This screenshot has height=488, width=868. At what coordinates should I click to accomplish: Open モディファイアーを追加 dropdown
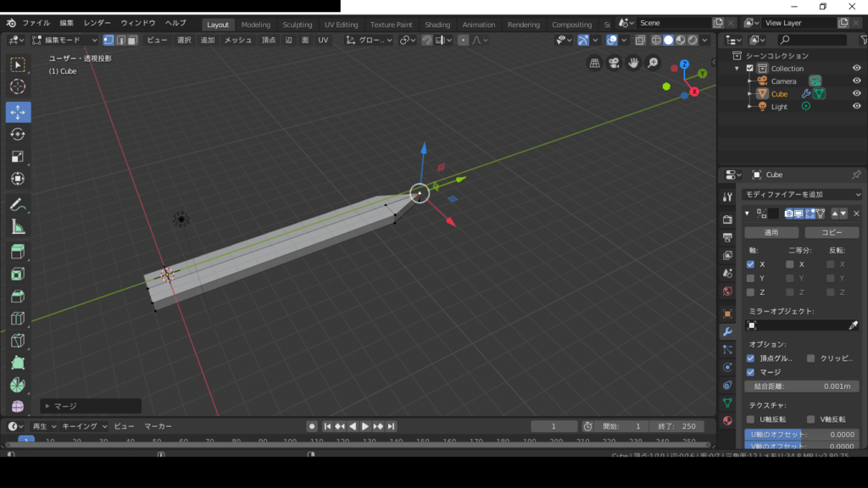(803, 195)
